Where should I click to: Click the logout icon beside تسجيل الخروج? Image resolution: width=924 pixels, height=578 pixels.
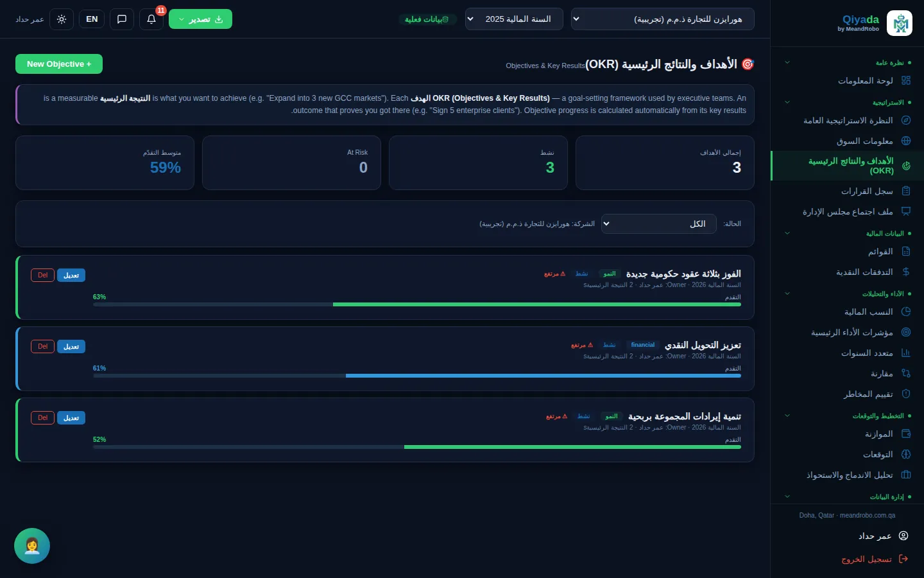[903, 559]
